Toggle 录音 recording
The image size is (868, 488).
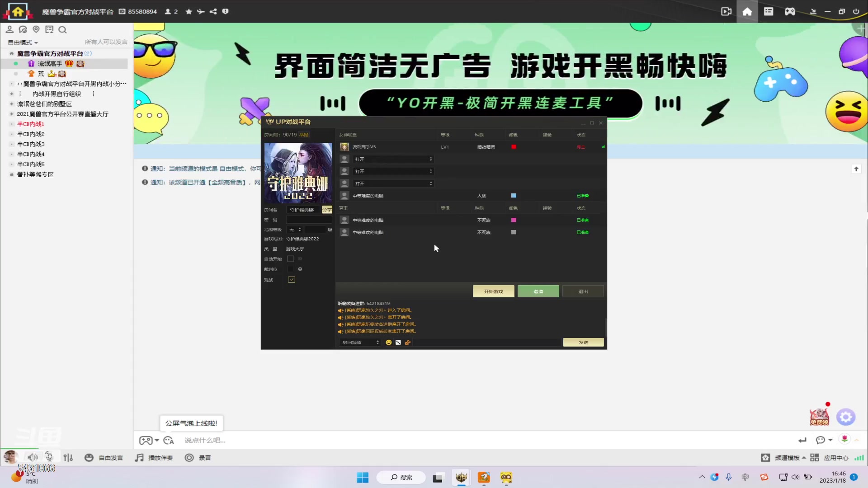[198, 458]
